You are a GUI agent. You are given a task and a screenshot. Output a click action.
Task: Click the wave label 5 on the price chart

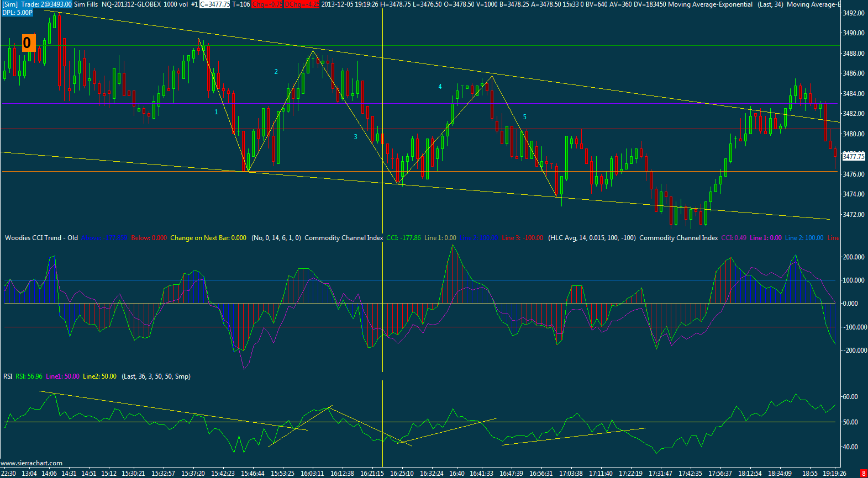524,117
